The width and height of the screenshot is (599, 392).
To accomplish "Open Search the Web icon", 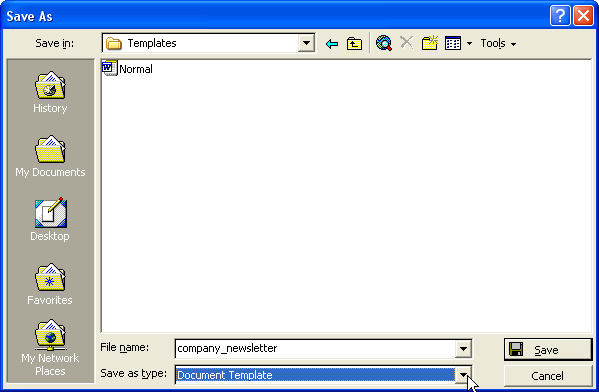I will (x=384, y=43).
